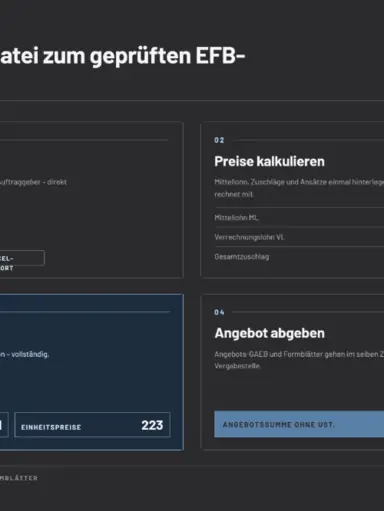384x511 pixels.
Task: Click the '04' step number label
Action: (x=219, y=312)
